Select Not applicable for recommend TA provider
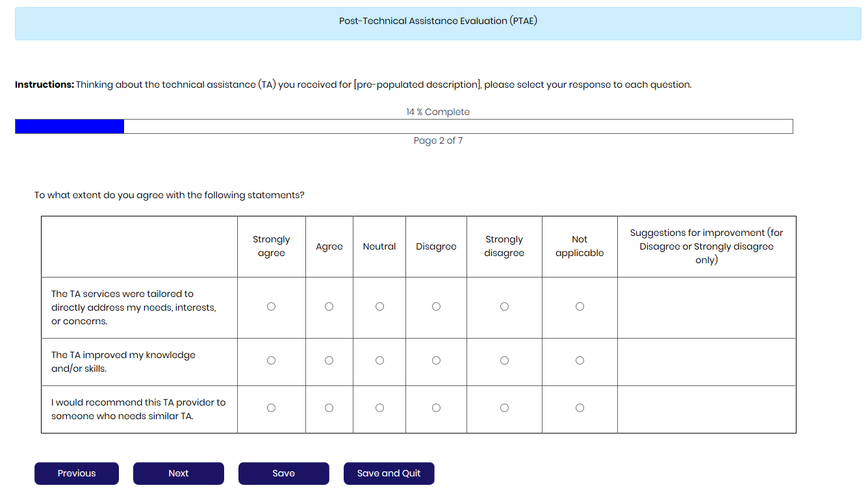Viewport: 868px width, 492px height. click(580, 408)
